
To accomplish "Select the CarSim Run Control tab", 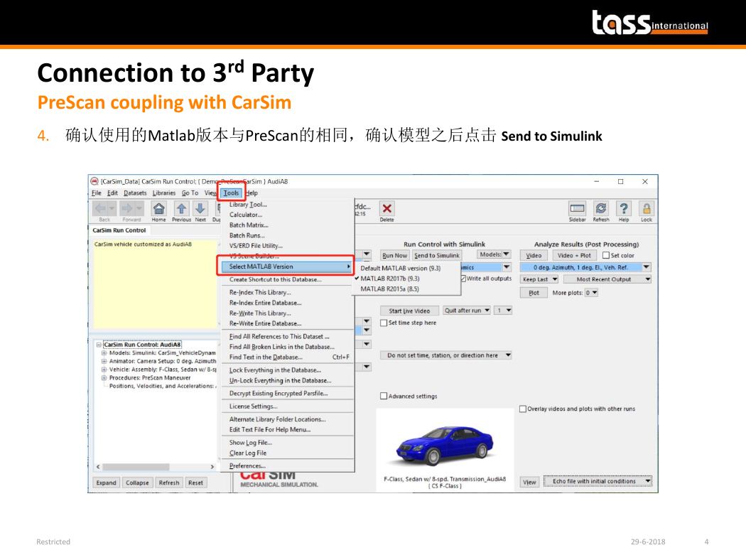I will pos(119,230).
